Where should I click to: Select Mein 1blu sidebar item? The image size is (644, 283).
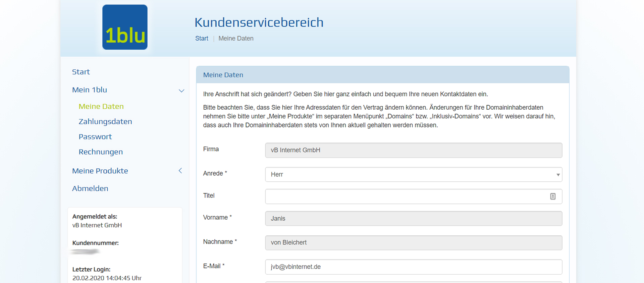pyautogui.click(x=90, y=90)
